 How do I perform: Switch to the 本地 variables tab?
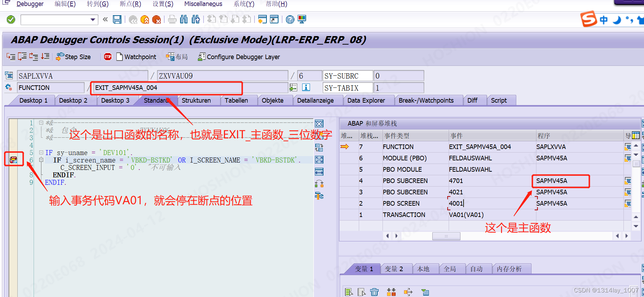423,269
